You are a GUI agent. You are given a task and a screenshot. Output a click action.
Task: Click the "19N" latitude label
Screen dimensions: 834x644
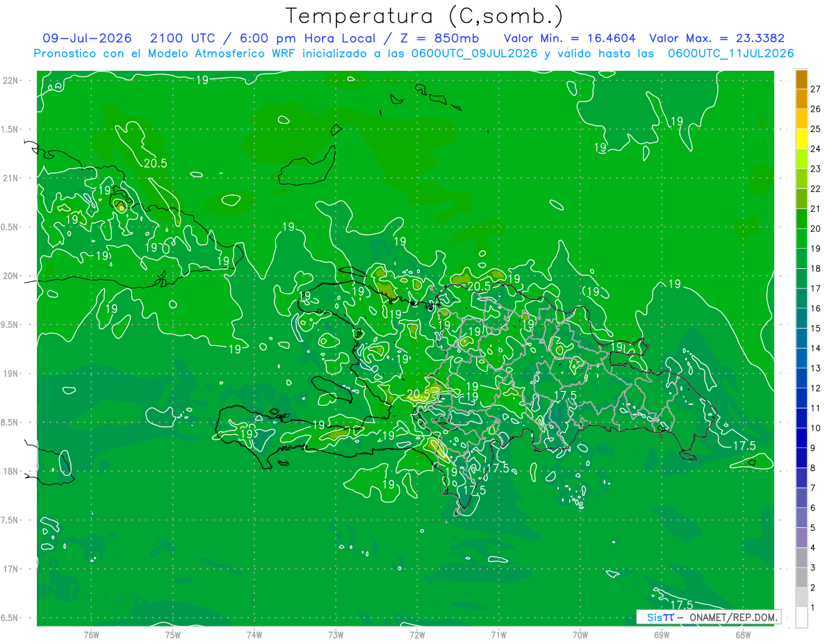[x=11, y=373]
